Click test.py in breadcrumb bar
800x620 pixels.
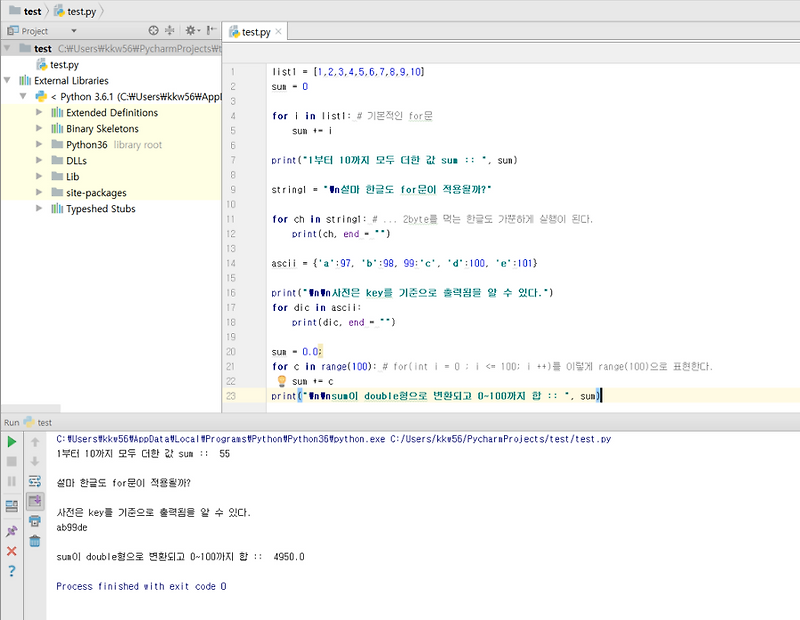[x=75, y=11]
